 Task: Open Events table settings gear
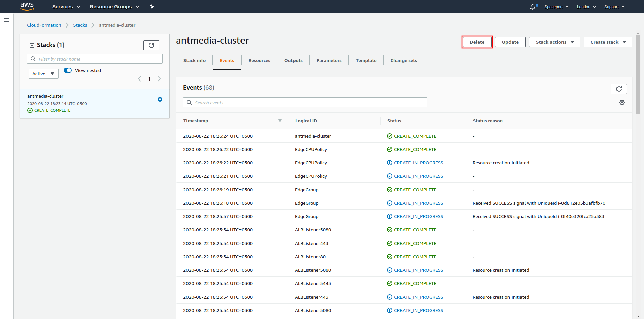point(622,102)
